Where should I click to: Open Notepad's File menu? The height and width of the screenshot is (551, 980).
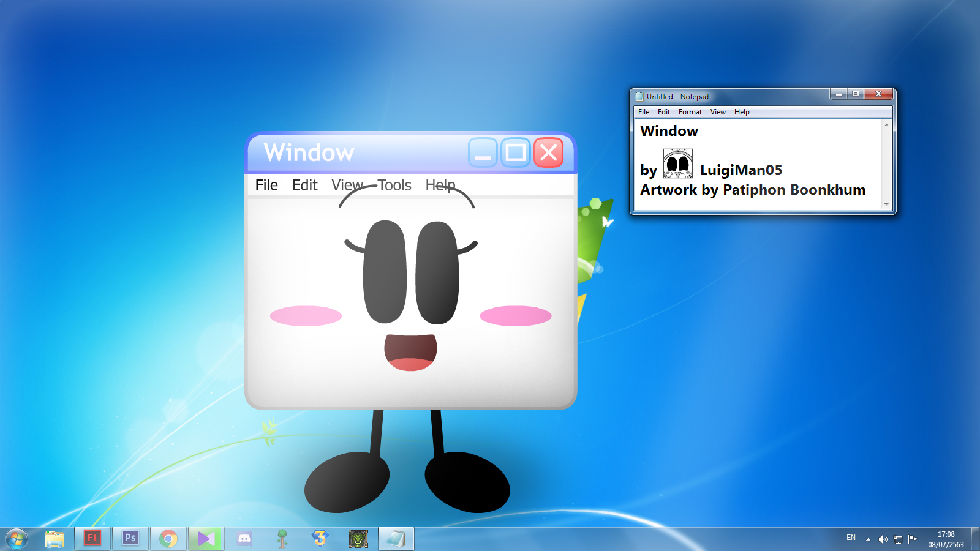point(644,112)
